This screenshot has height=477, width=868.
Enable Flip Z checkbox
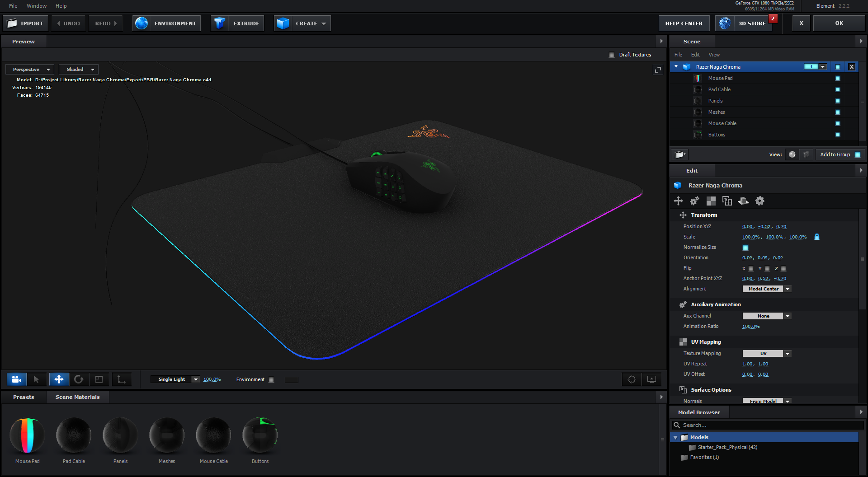783,269
